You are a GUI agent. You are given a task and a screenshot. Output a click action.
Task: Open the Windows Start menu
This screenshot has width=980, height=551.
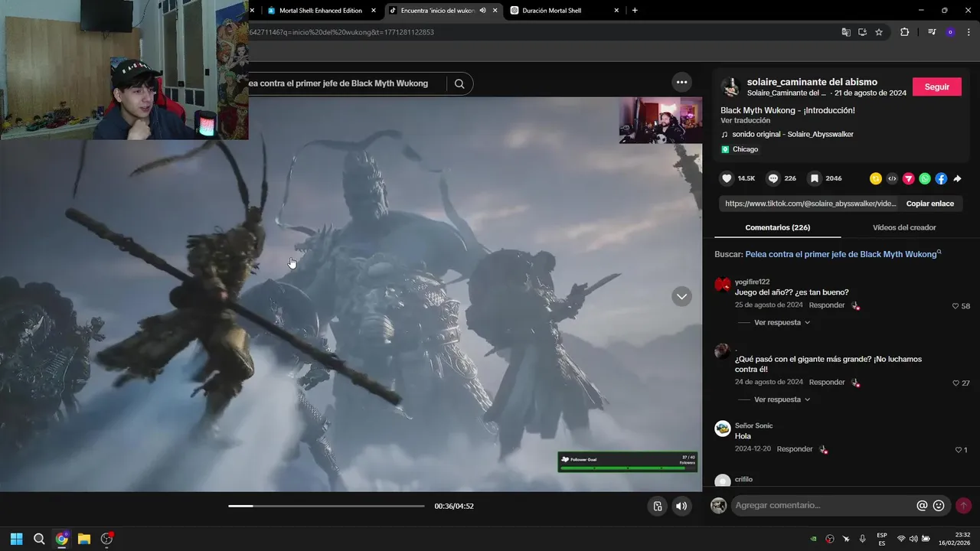[x=16, y=539]
